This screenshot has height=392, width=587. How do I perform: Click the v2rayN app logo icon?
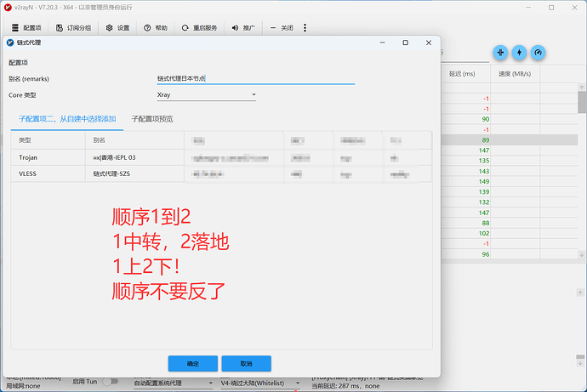(x=8, y=7)
